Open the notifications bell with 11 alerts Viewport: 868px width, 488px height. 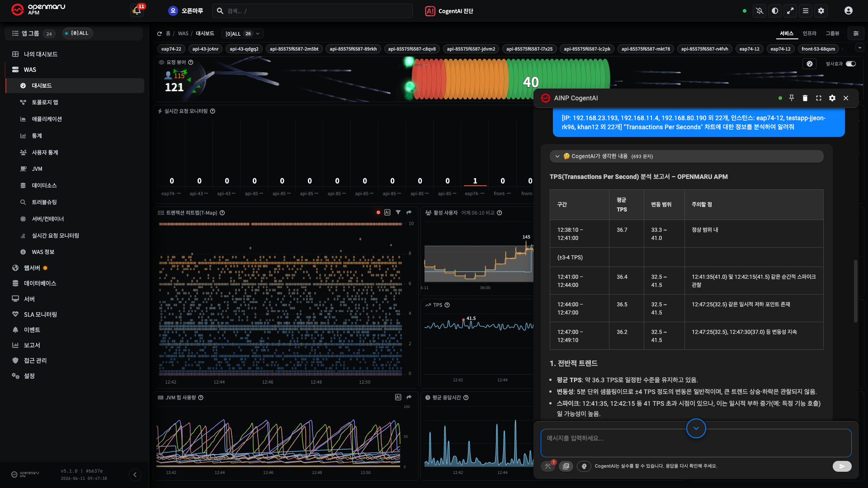(x=137, y=10)
